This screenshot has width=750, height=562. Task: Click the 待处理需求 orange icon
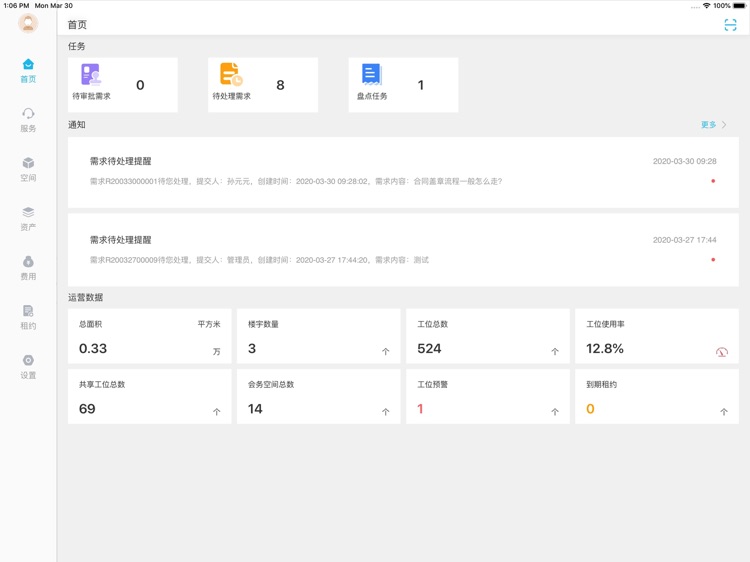(x=231, y=74)
